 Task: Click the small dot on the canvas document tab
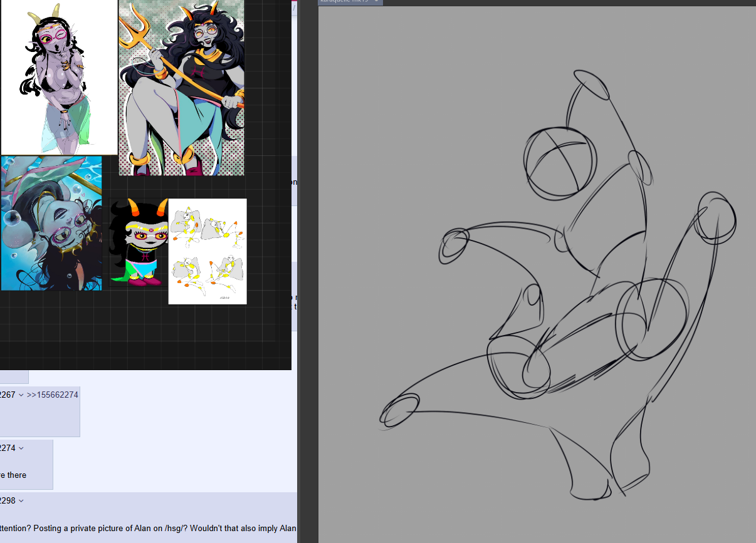376,1
